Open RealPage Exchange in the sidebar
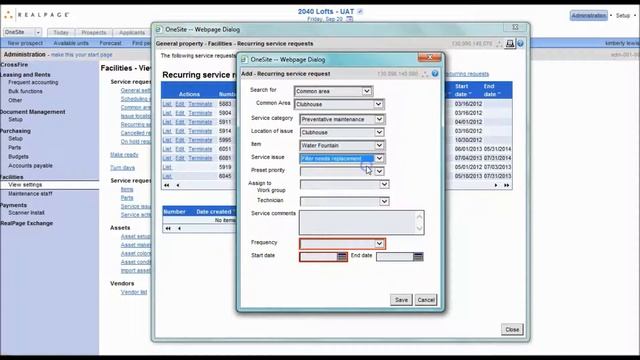 [27, 223]
